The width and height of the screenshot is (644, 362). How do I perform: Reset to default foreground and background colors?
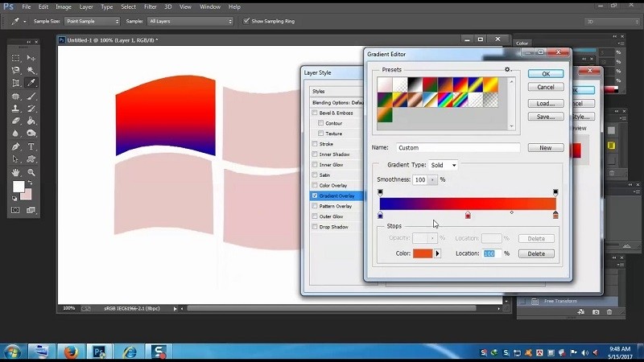coord(14,199)
